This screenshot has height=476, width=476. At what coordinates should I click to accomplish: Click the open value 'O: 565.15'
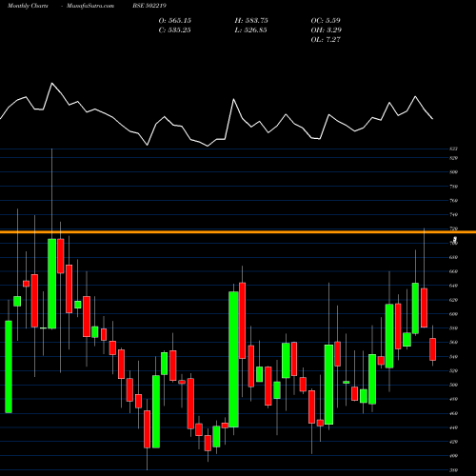(x=175, y=21)
